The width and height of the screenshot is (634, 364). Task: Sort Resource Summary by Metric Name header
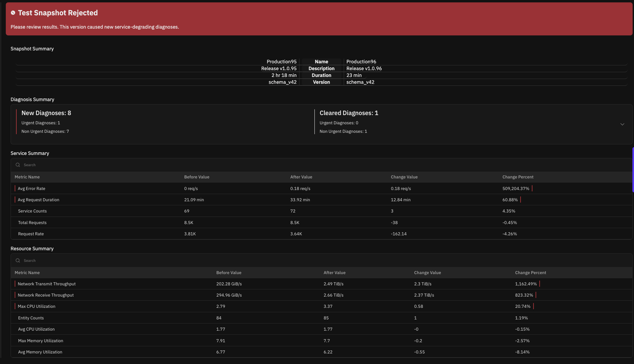click(27, 273)
